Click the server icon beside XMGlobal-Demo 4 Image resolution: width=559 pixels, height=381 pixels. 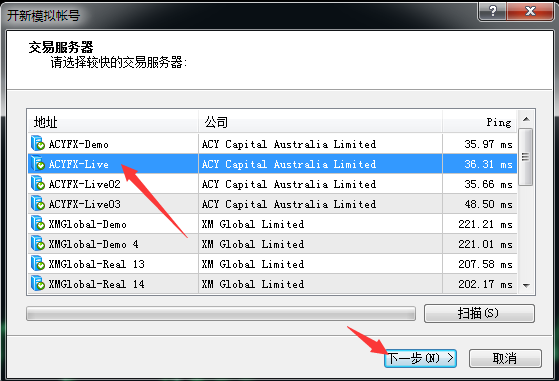[38, 243]
